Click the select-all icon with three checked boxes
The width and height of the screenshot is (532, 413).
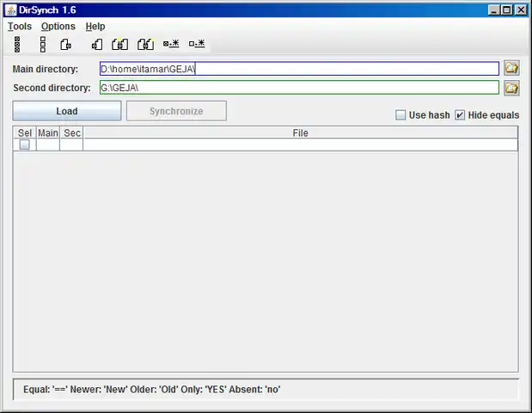(x=17, y=44)
